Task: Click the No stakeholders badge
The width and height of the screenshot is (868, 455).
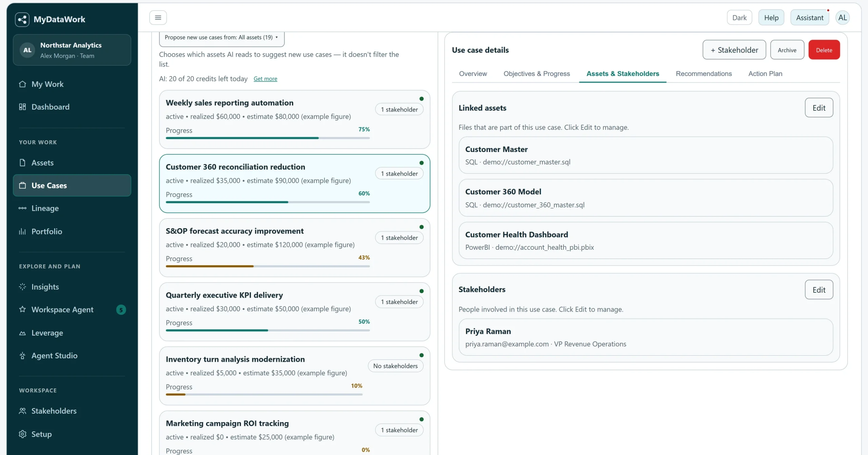Action: click(395, 366)
